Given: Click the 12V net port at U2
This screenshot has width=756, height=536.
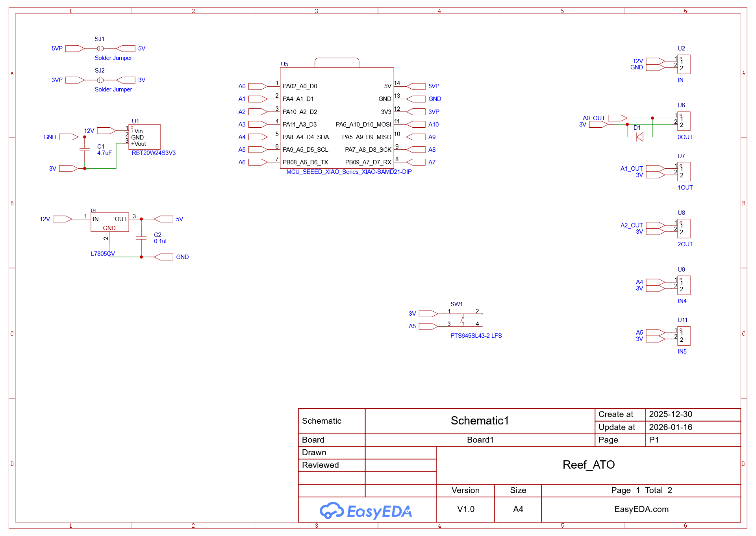Looking at the screenshot, I should (656, 61).
